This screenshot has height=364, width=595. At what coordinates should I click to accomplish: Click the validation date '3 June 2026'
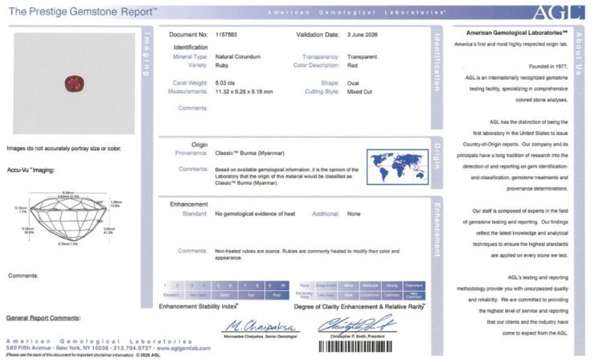(x=363, y=35)
